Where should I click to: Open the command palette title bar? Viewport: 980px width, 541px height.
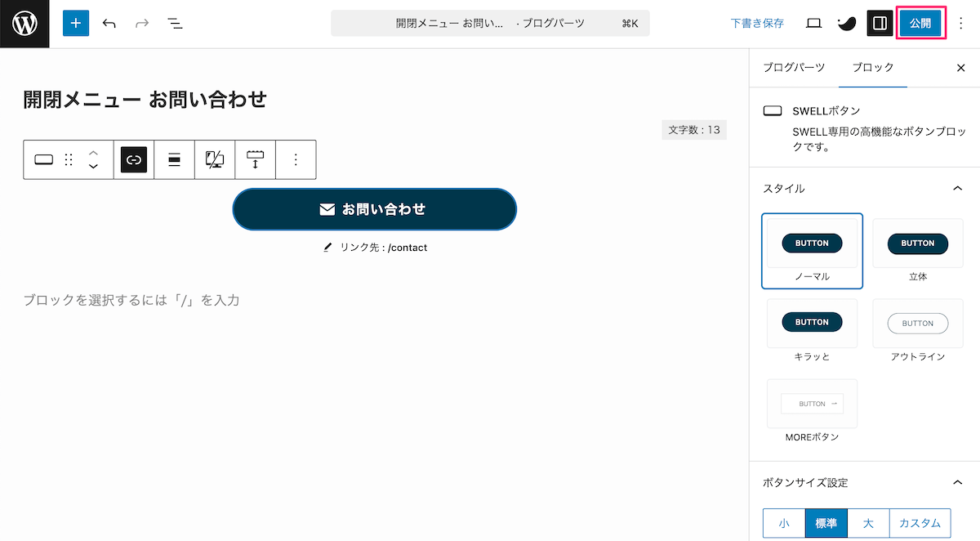(490, 24)
